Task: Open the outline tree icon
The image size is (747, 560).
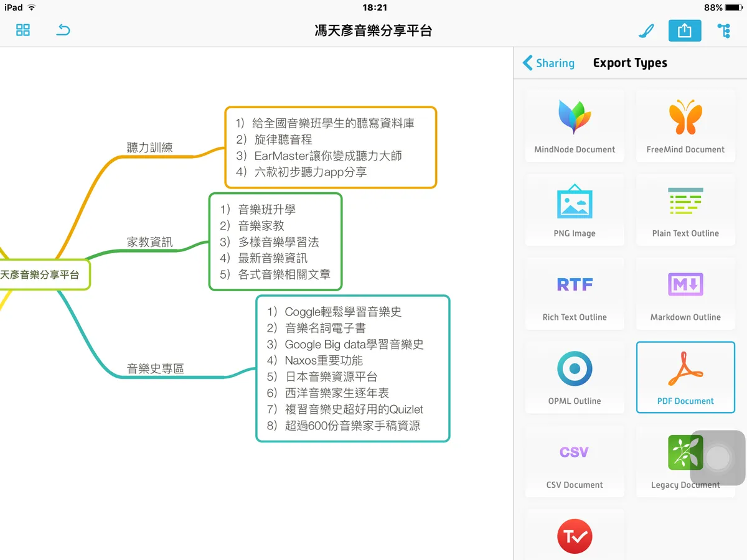Action: (724, 30)
